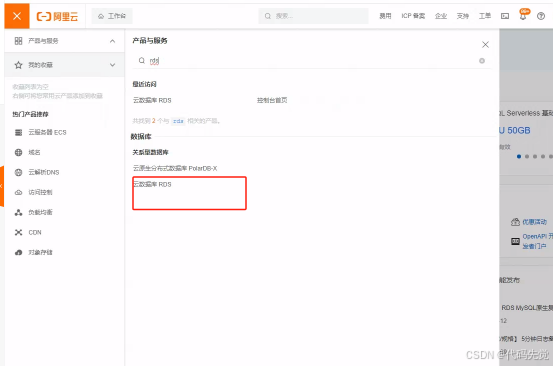Viewport: 553px width, 366px height.
Task: Open the help question mark icon
Action: pyautogui.click(x=541, y=16)
